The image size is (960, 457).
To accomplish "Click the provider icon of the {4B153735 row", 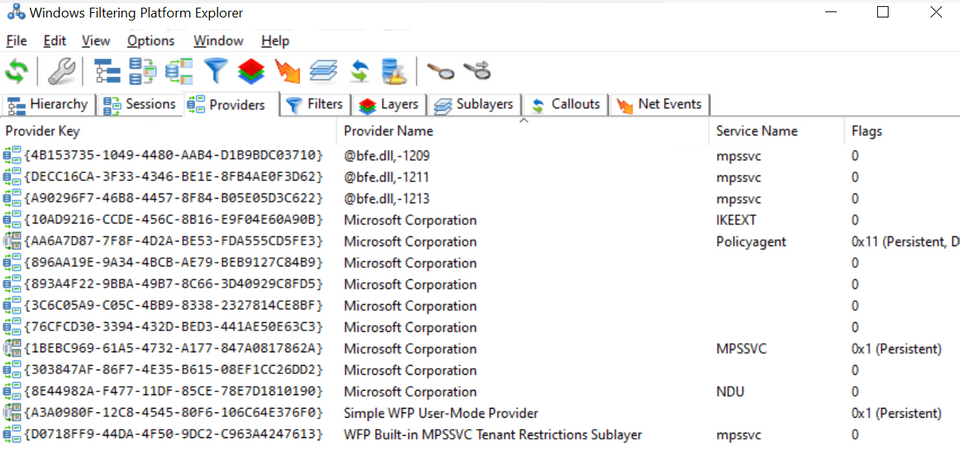I will pos(12,156).
